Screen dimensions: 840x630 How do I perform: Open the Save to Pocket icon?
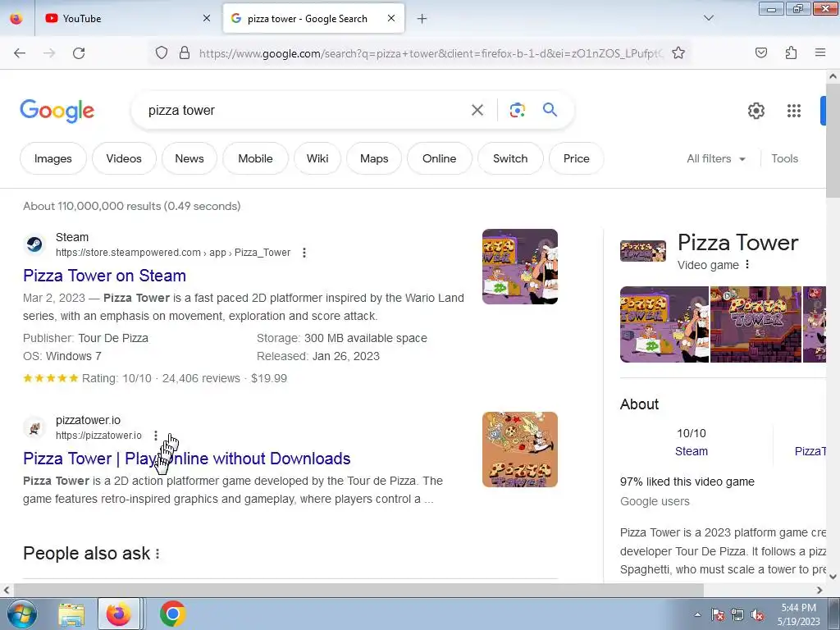pyautogui.click(x=760, y=52)
